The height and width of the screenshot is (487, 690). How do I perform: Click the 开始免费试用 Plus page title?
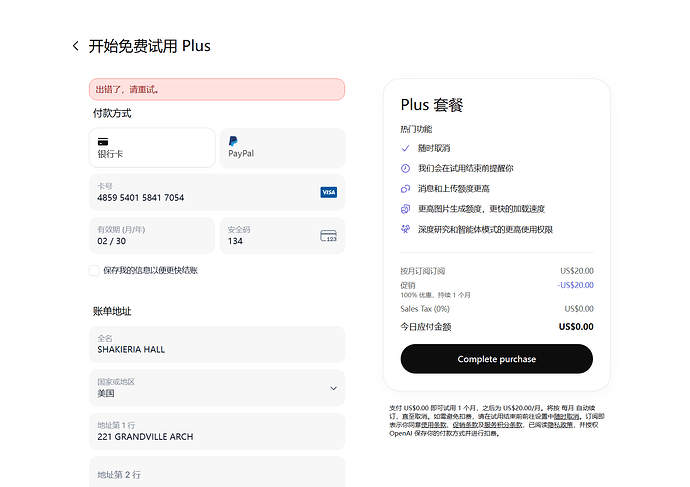pyautogui.click(x=150, y=46)
